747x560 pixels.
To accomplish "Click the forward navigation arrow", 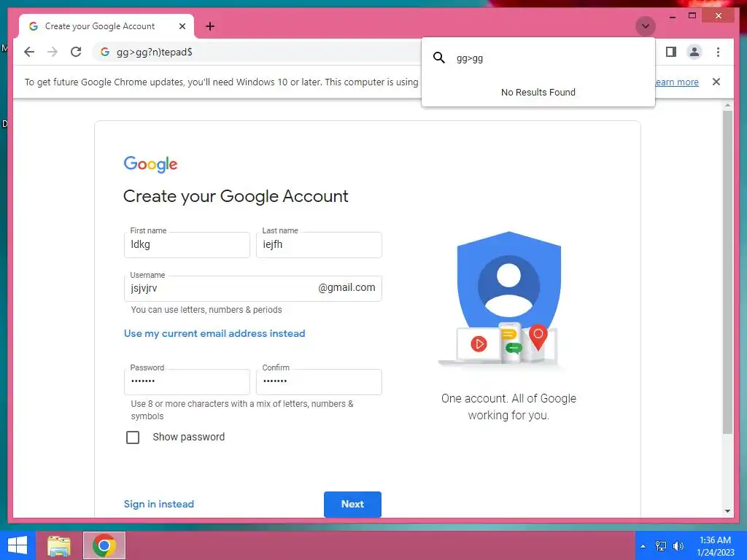I will pyautogui.click(x=53, y=52).
